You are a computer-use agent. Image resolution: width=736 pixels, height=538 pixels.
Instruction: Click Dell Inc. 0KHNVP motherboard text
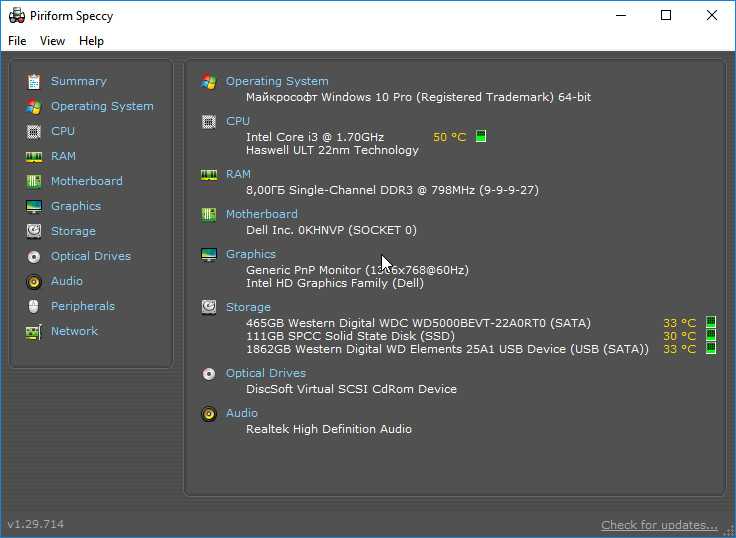coord(331,230)
